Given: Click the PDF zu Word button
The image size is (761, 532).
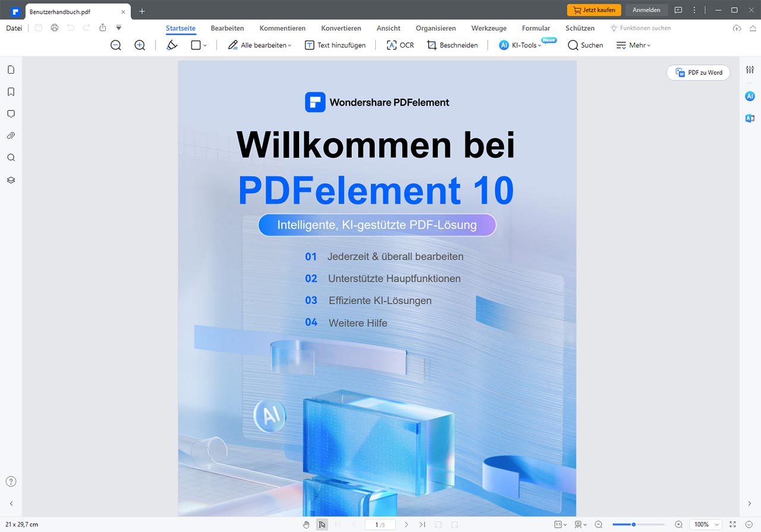Looking at the screenshot, I should point(699,73).
